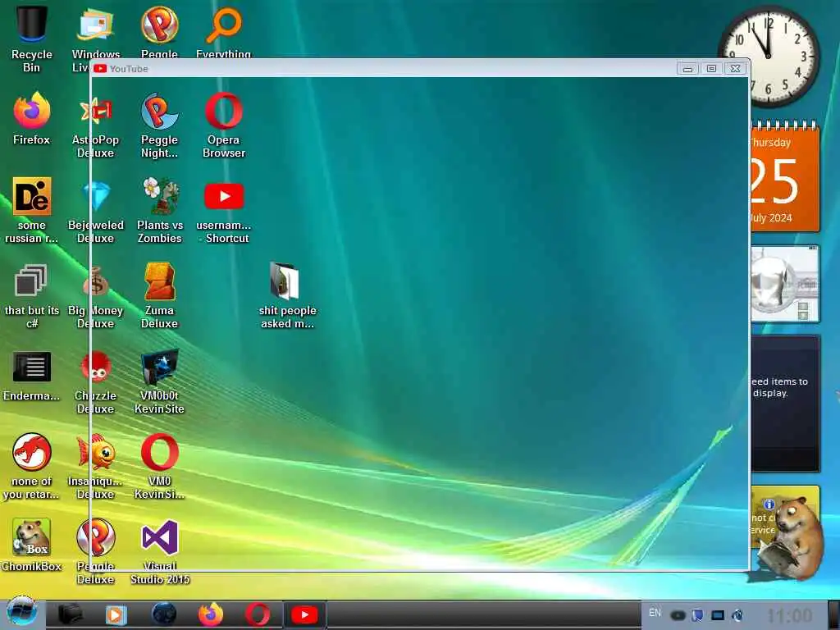This screenshot has width=840, height=630.
Task: Click the EN language indicator
Action: (x=655, y=613)
